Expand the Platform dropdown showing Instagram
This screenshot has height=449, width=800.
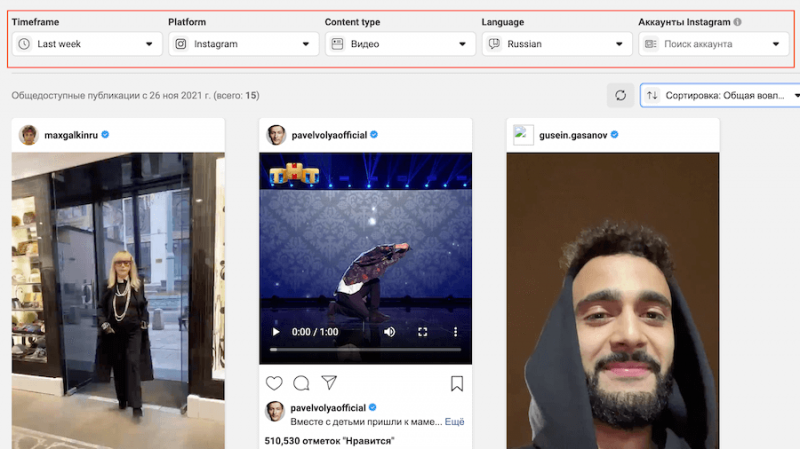point(243,44)
